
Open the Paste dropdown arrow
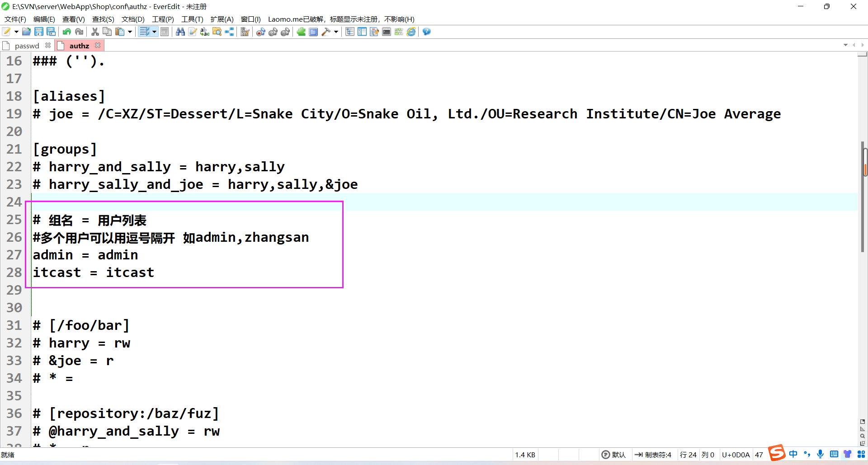(130, 32)
